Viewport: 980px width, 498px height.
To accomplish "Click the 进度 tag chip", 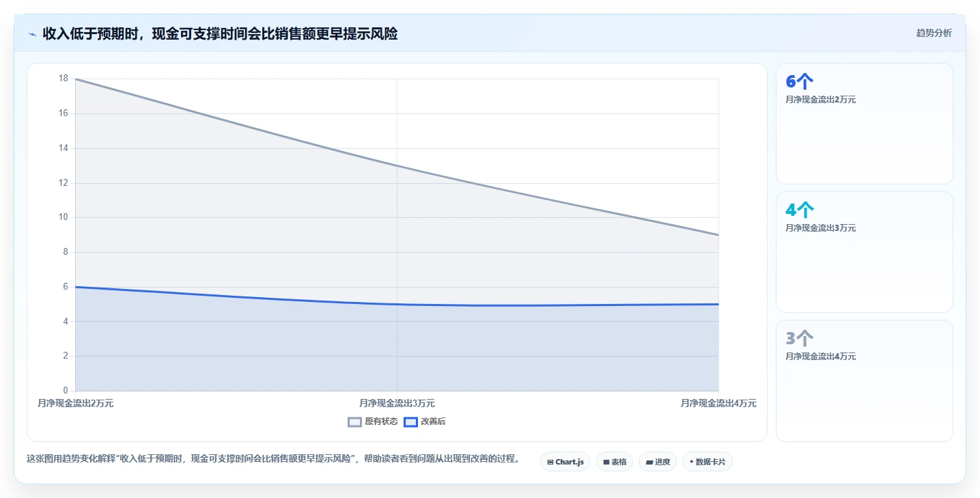I will click(658, 462).
